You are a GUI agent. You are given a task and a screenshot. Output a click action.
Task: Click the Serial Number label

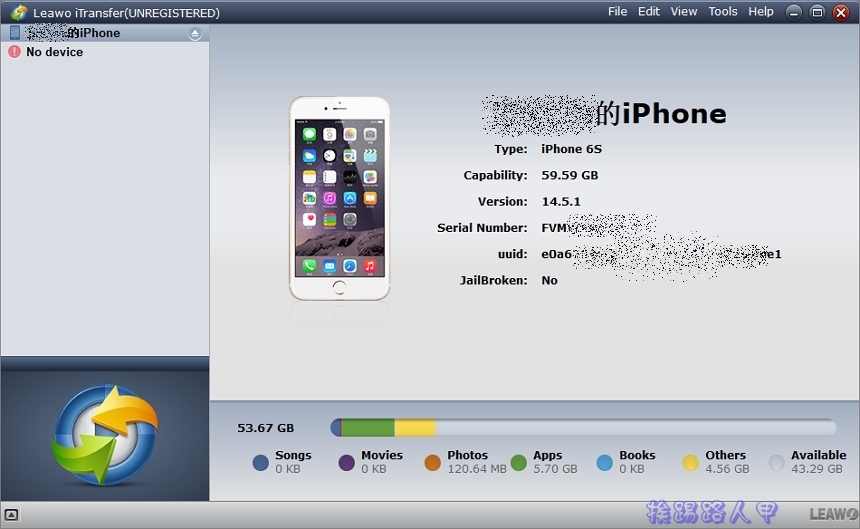[482, 228]
